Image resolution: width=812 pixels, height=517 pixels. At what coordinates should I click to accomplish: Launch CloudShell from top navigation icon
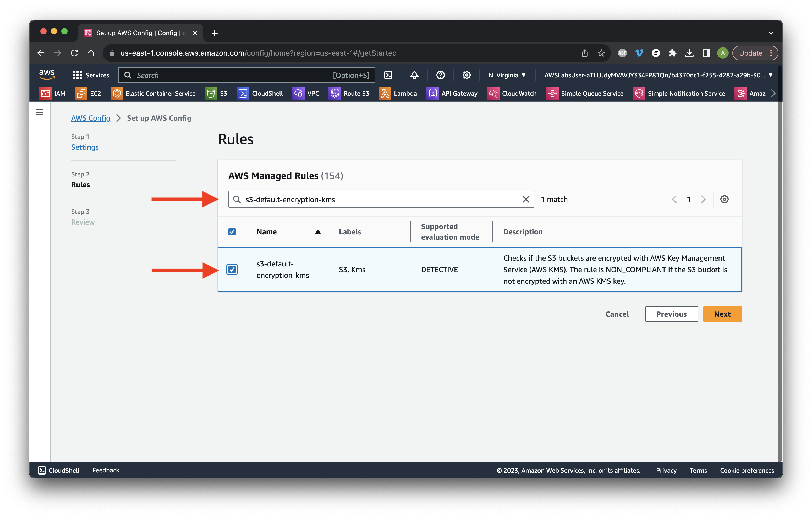point(388,75)
